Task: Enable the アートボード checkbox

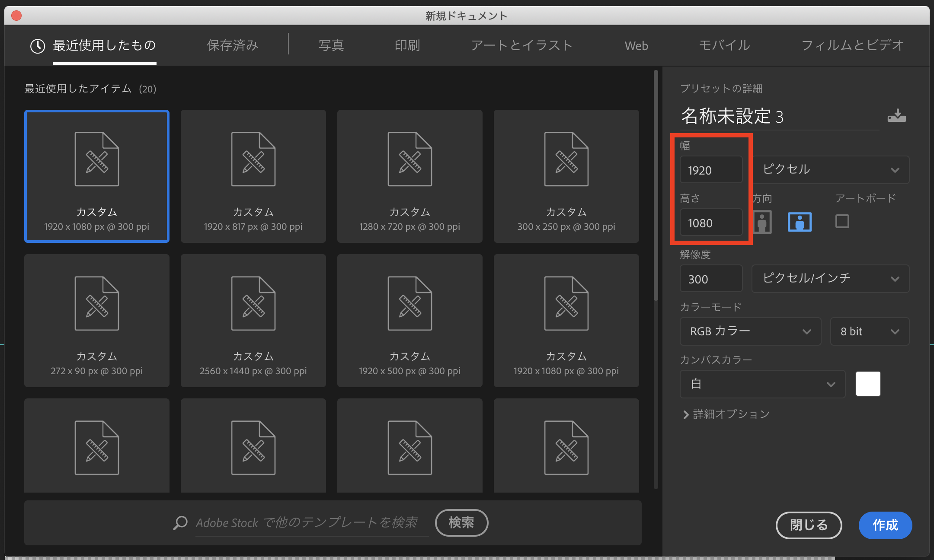Action: pos(842,221)
